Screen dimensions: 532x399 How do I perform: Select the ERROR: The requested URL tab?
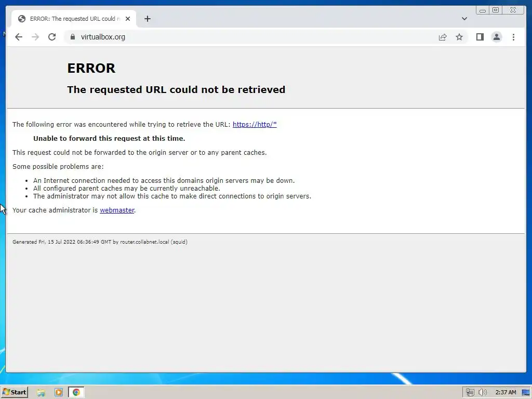click(x=74, y=19)
